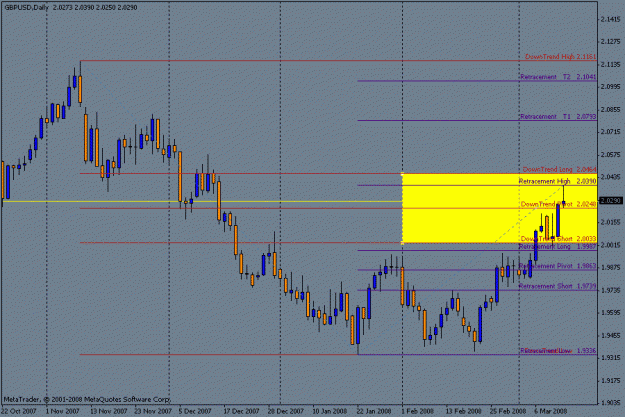
Task: Click the 6 Mar 2008 date label
Action: pos(550,411)
